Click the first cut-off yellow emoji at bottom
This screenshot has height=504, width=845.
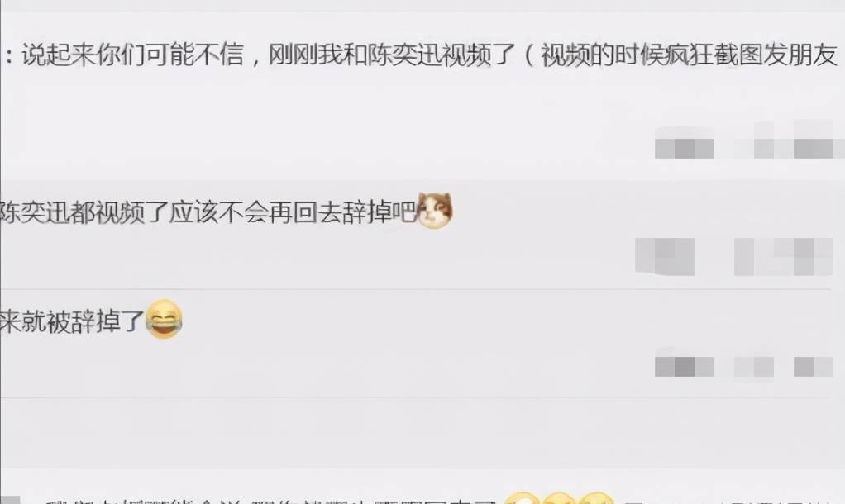(x=522, y=498)
